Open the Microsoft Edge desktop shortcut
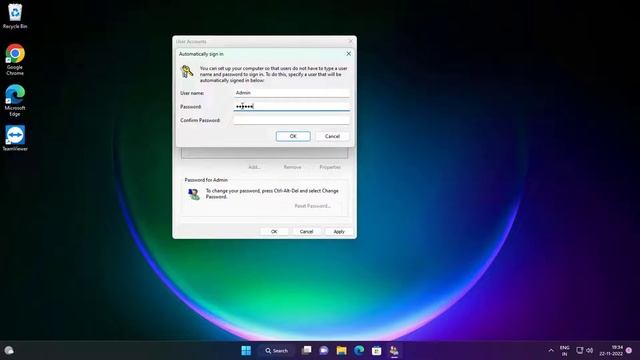This screenshot has height=360, width=640. (x=15, y=100)
